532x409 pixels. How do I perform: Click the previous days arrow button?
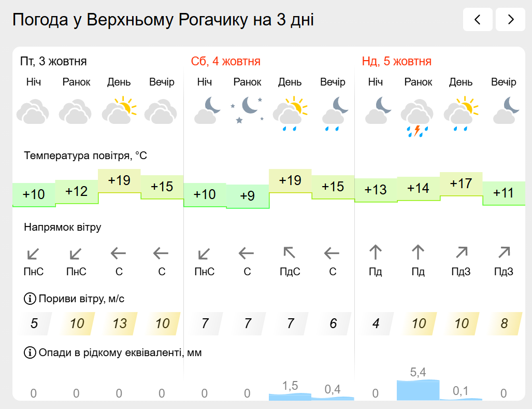click(477, 20)
